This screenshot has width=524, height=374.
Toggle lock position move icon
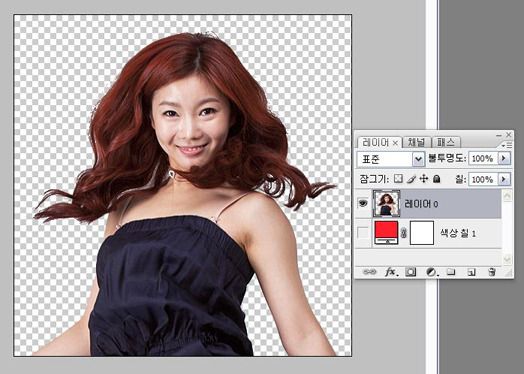pyautogui.click(x=424, y=179)
